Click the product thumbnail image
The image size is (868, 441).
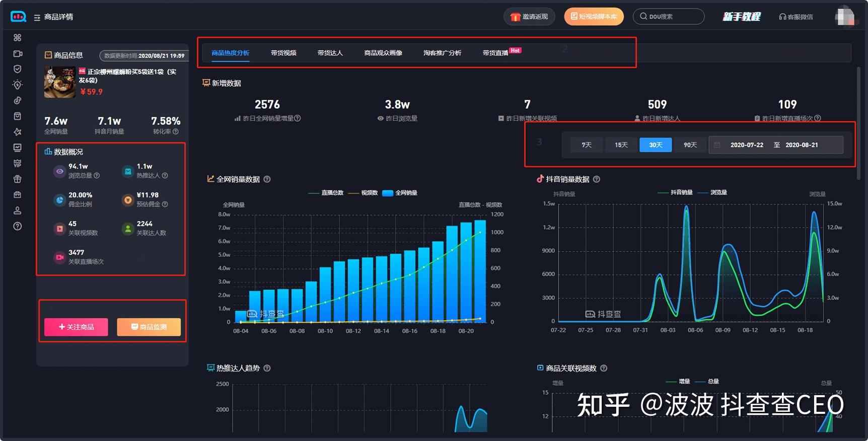(60, 82)
